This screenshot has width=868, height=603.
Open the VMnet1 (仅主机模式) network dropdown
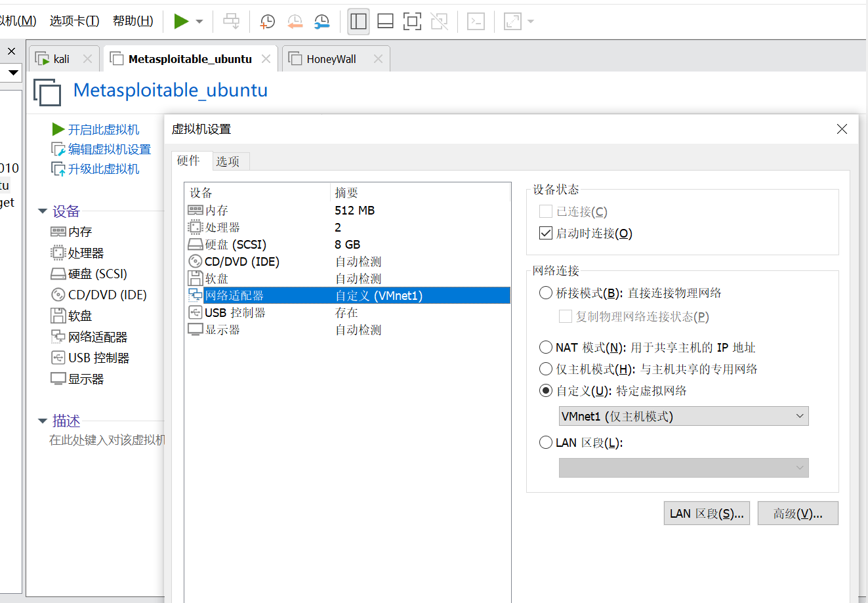click(x=684, y=417)
